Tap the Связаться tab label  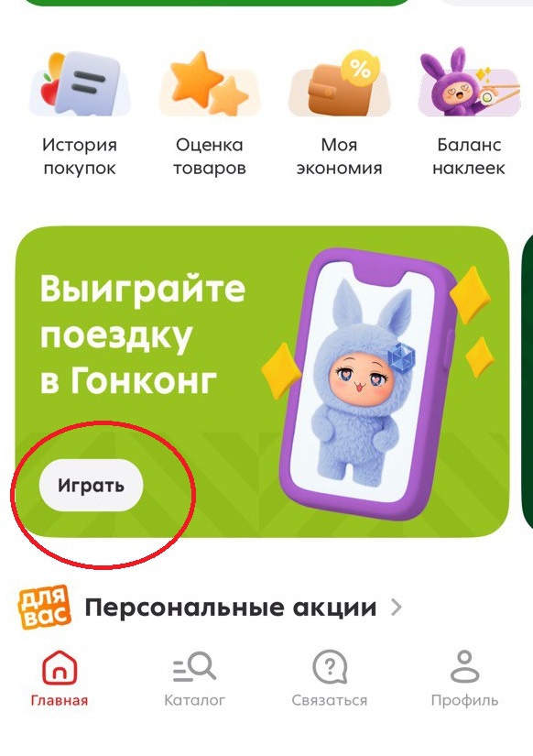tap(330, 700)
